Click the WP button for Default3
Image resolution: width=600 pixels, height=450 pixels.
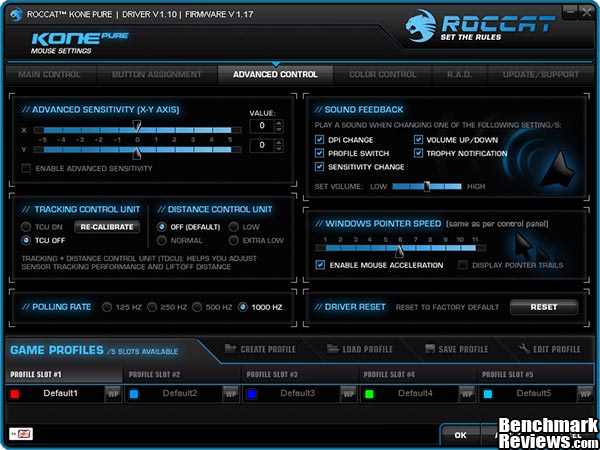tap(348, 394)
